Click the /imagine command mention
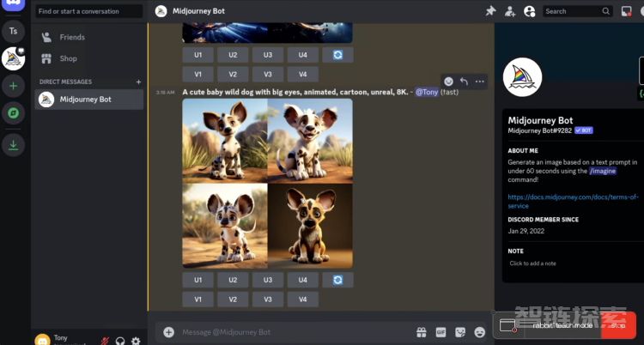This screenshot has height=345, width=644. pyautogui.click(x=603, y=171)
